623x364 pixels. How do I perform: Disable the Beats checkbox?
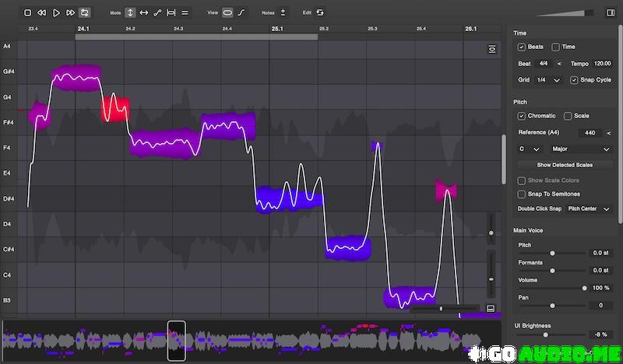pos(522,47)
